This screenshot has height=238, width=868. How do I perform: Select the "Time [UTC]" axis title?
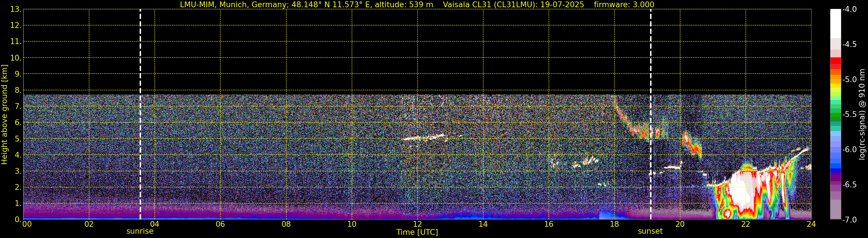[417, 232]
